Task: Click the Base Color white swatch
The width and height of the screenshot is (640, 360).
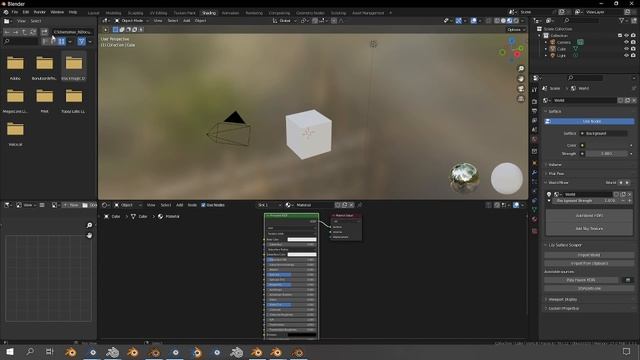Action: coord(302,240)
